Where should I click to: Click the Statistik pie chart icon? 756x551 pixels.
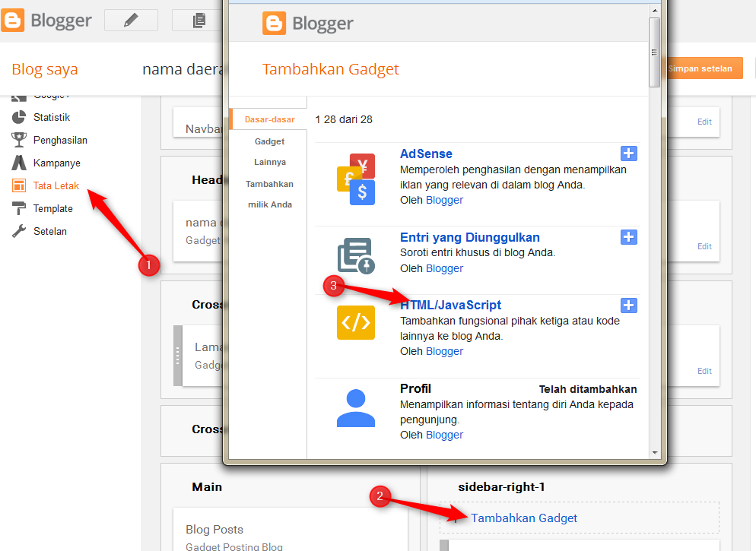point(19,117)
